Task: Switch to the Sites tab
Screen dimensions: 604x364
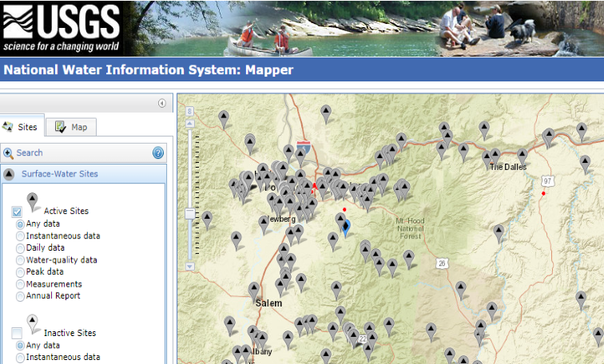Action: [x=22, y=127]
